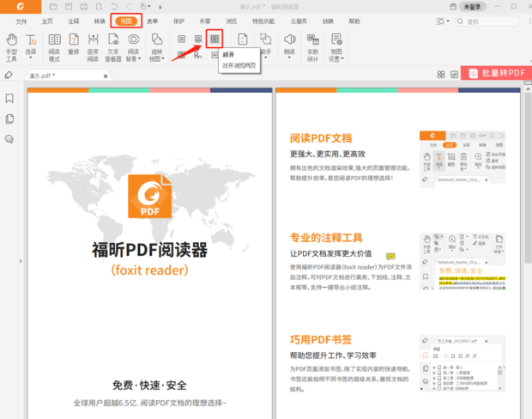Click the Reflow (重排) icon
Viewport: 532px width, 419px height.
pyautogui.click(x=74, y=39)
